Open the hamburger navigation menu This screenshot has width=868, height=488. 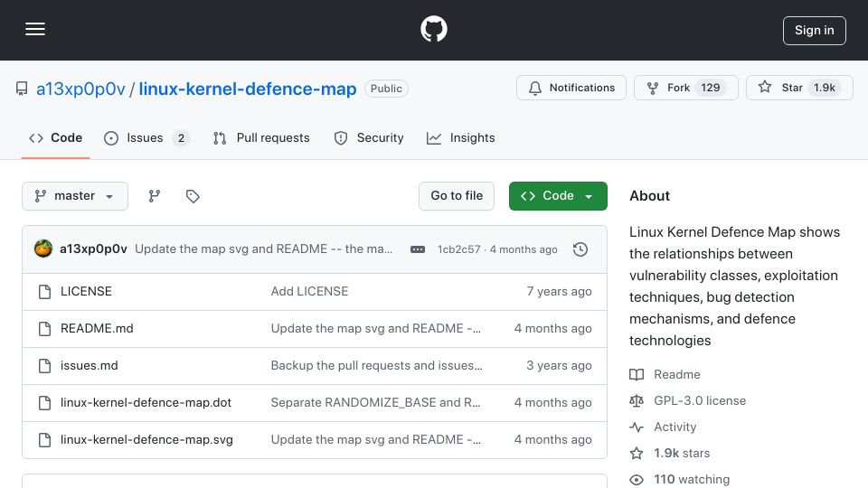click(x=35, y=29)
